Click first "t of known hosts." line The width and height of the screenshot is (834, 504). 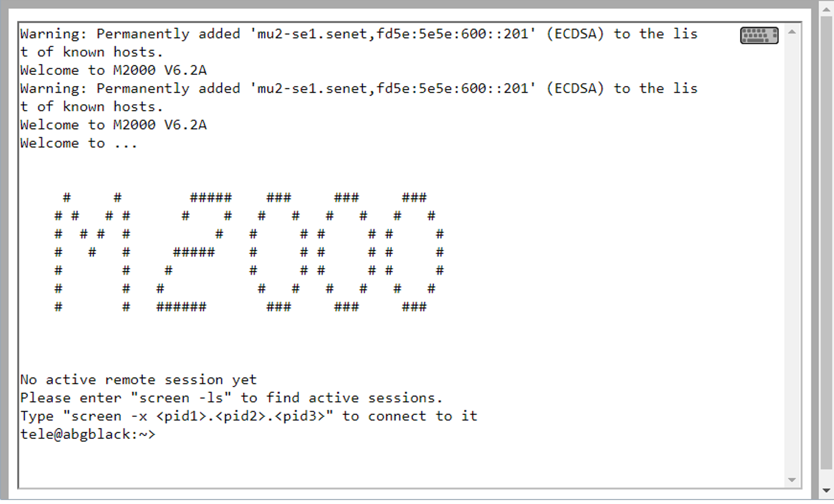point(91,52)
